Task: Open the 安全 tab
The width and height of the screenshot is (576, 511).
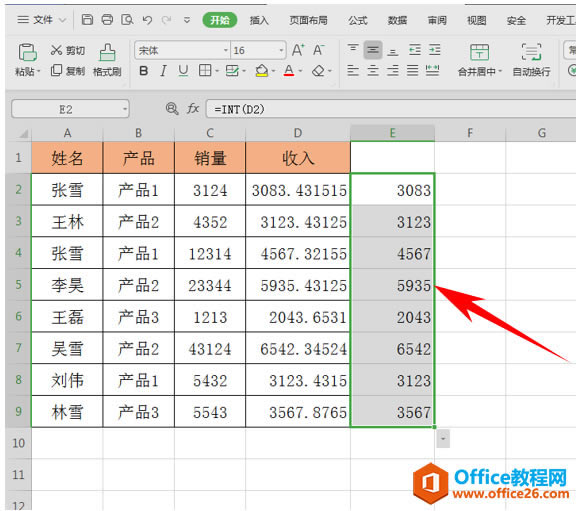Action: click(x=516, y=20)
